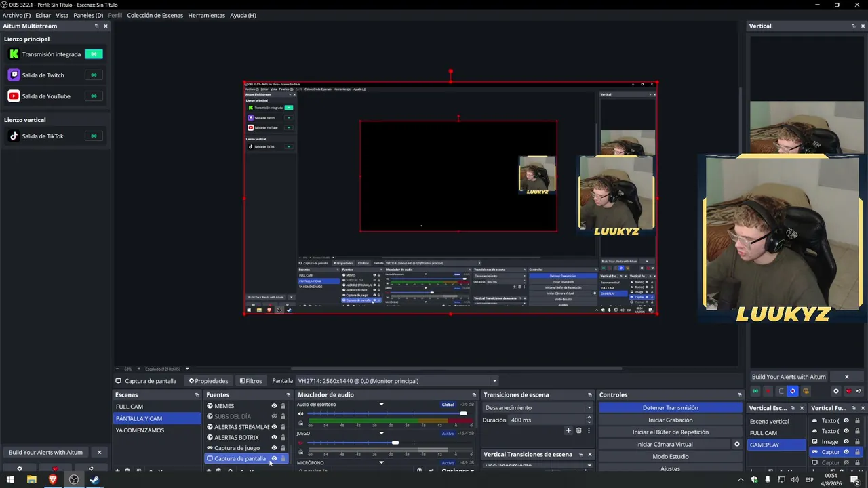Mute the Audio del escritorio speaker icon
Screen dimensions: 868x488
(301, 414)
